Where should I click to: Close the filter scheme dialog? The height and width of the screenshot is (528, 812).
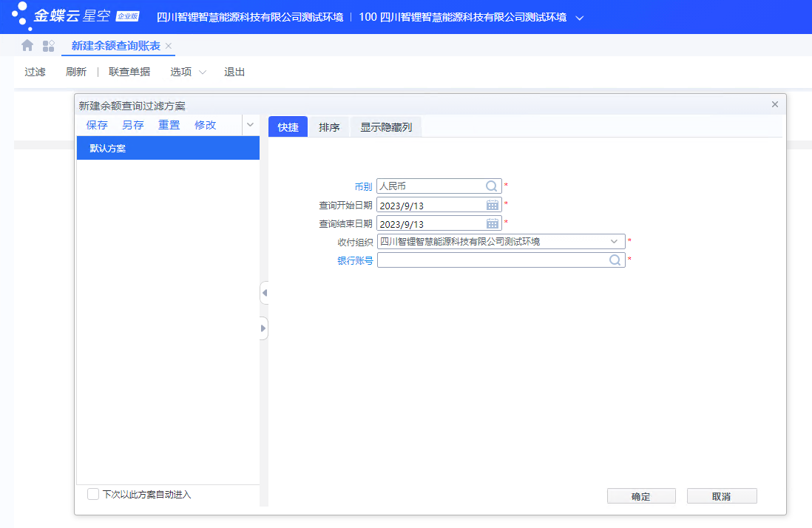[x=775, y=104]
